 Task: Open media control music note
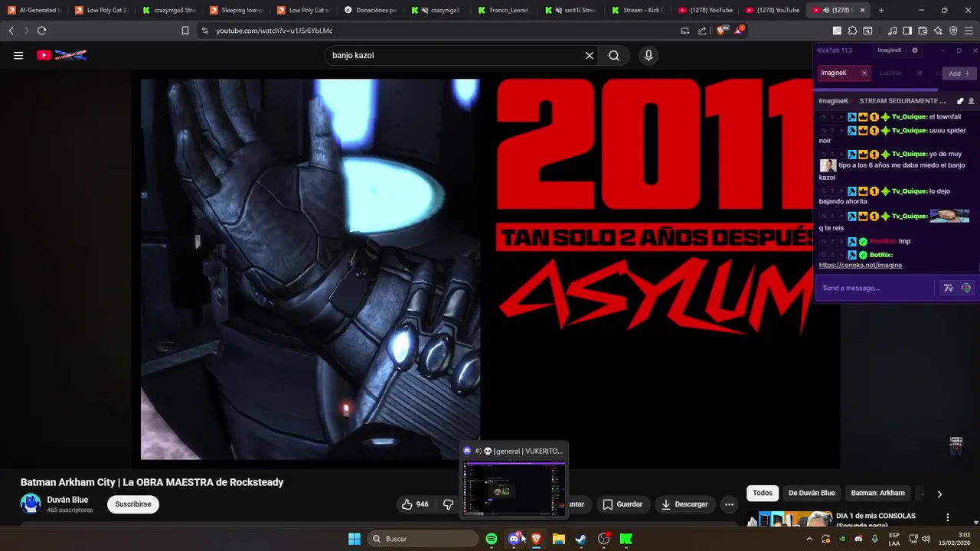[x=892, y=31]
